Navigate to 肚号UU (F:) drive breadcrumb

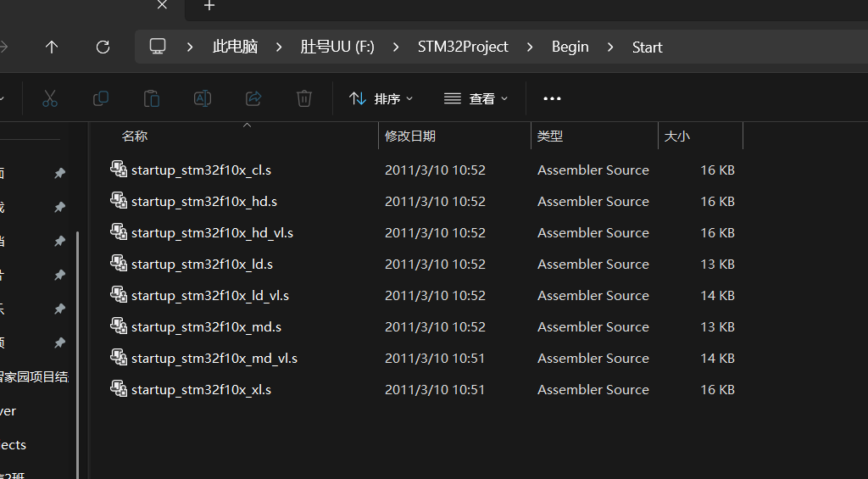[x=337, y=47]
